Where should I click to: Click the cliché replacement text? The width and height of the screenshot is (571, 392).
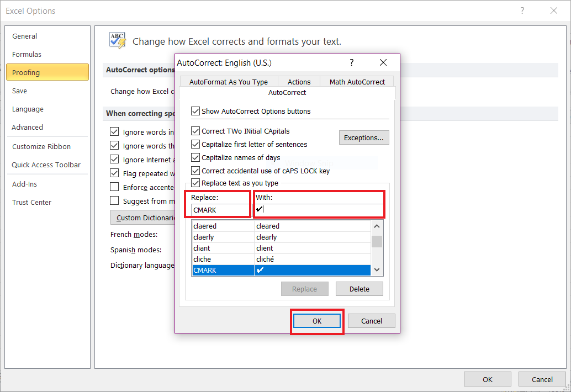pyautogui.click(x=265, y=259)
